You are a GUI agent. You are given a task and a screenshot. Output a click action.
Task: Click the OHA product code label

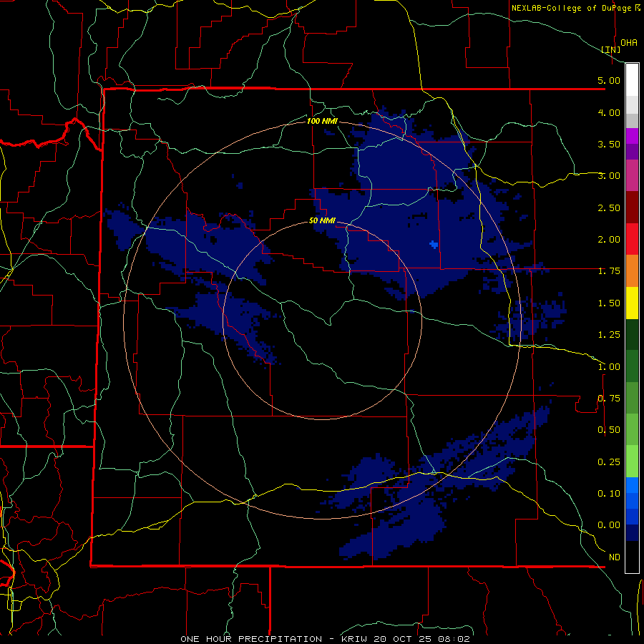pyautogui.click(x=628, y=42)
